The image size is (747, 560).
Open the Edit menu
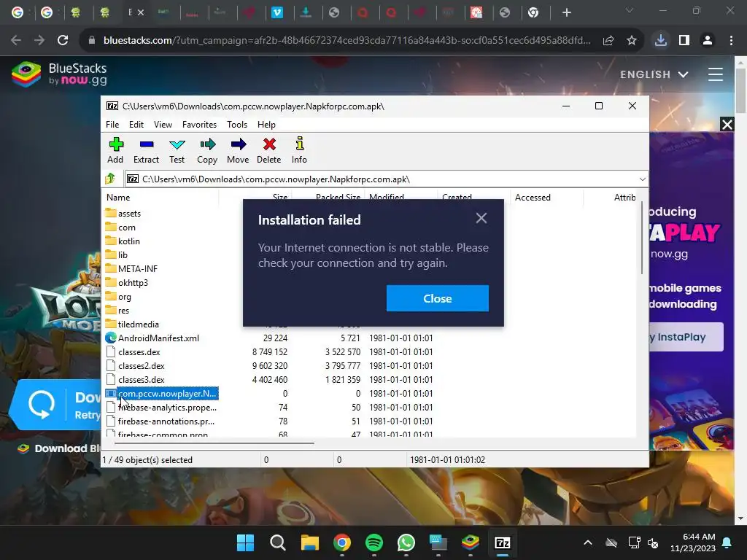pyautogui.click(x=136, y=124)
